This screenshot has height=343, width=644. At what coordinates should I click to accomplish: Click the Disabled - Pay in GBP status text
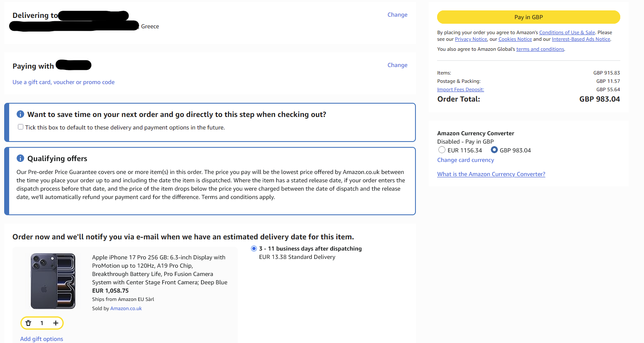465,142
